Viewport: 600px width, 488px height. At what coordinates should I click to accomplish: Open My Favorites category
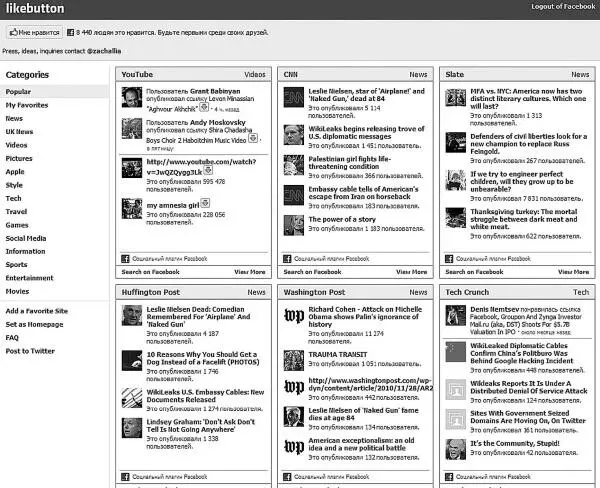coord(27,105)
